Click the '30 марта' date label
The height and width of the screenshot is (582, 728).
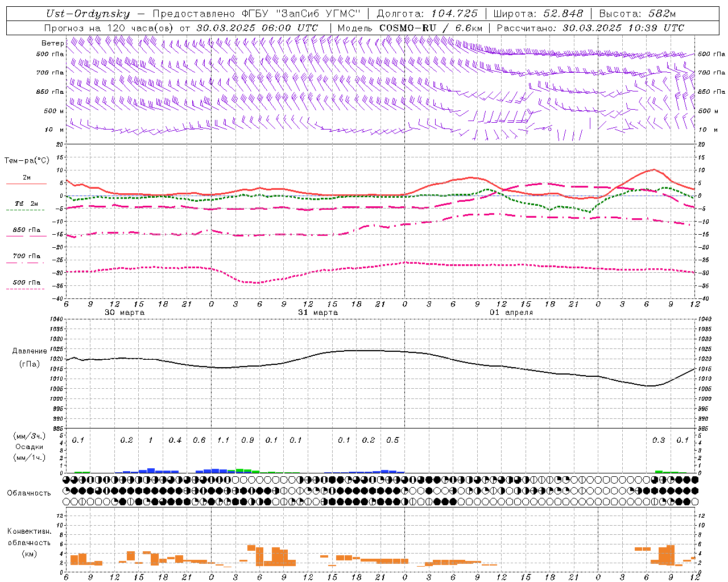tap(125, 313)
